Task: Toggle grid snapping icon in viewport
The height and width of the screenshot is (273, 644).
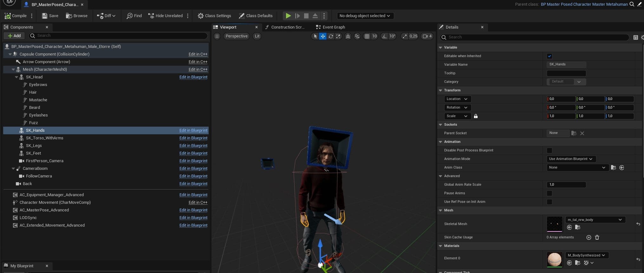Action: (367, 36)
